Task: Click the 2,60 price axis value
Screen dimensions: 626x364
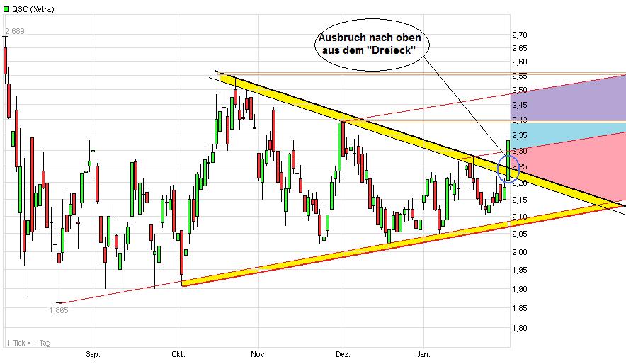Action: pyautogui.click(x=519, y=62)
